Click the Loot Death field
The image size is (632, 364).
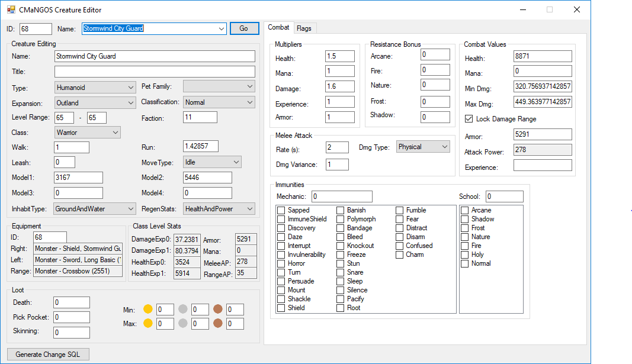[72, 302]
